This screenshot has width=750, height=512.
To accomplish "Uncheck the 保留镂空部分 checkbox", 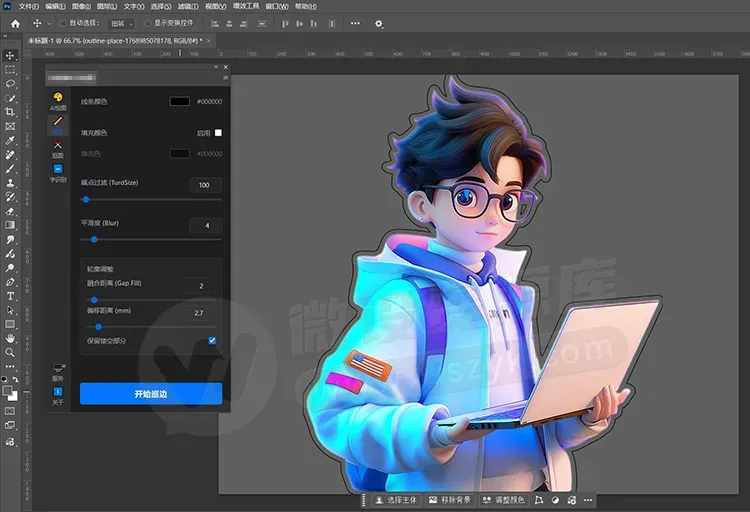I will click(212, 341).
